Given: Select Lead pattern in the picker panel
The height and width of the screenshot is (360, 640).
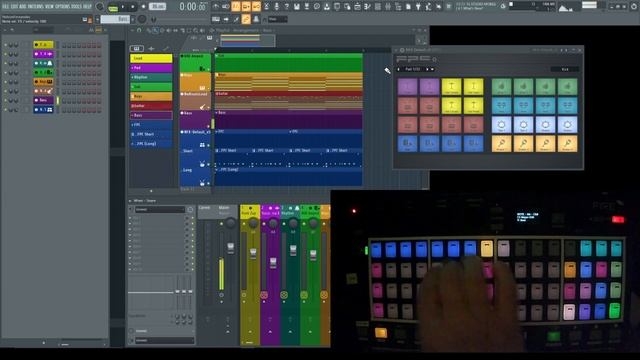Looking at the screenshot, I should click(x=151, y=58).
